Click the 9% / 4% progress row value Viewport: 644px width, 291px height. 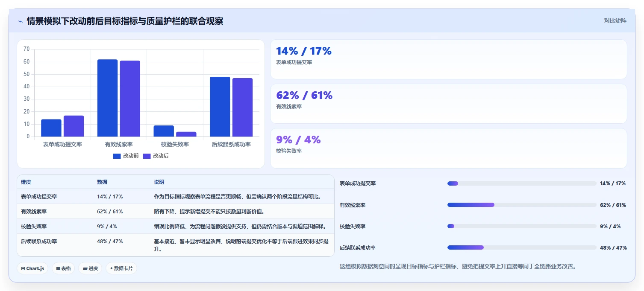610,226
